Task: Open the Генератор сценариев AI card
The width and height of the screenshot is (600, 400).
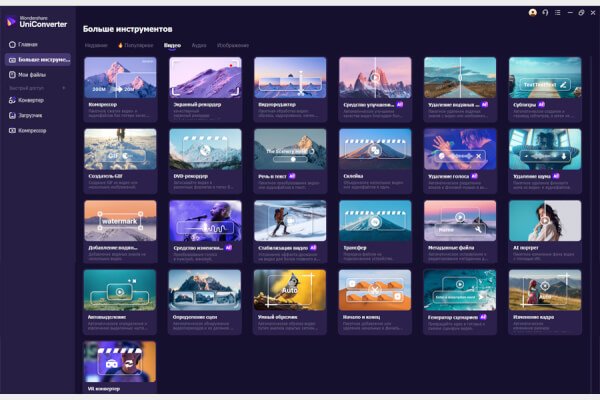Action: pos(460,302)
